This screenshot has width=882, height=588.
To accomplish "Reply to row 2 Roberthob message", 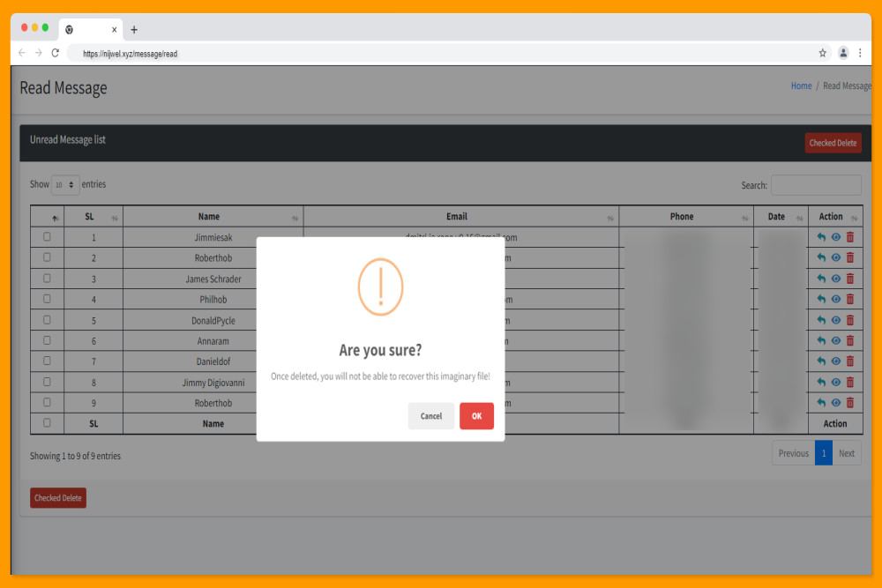I will (x=821, y=257).
